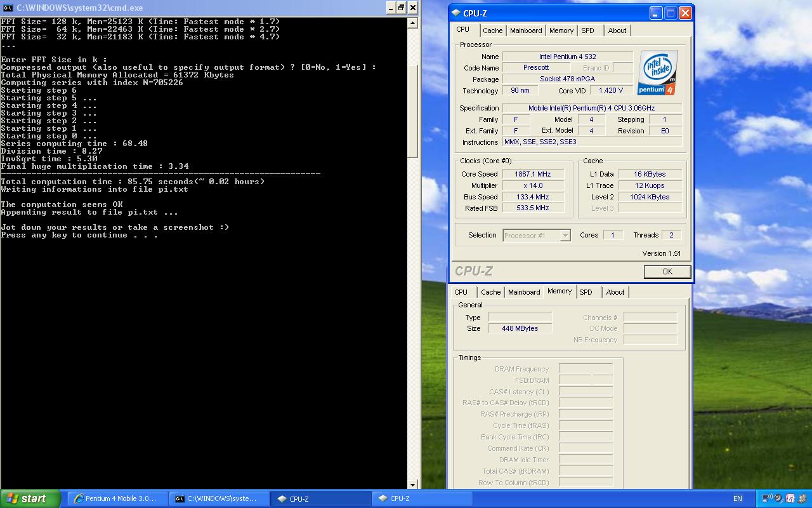Viewport: 812px width, 508px height.
Task: Click the Specification field "Mobile Intel(R) Pentium(R) 4 CPU 3.06GHz"
Action: [x=592, y=108]
